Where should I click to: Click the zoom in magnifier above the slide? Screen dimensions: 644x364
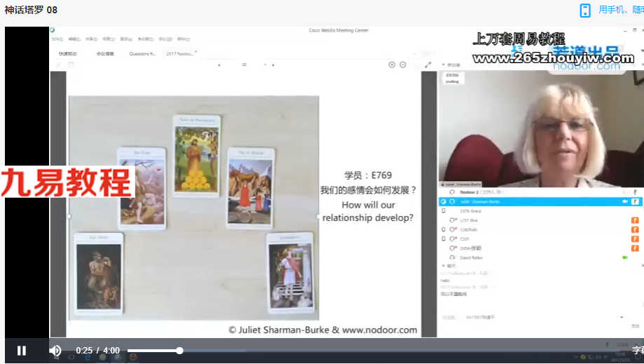coord(392,65)
